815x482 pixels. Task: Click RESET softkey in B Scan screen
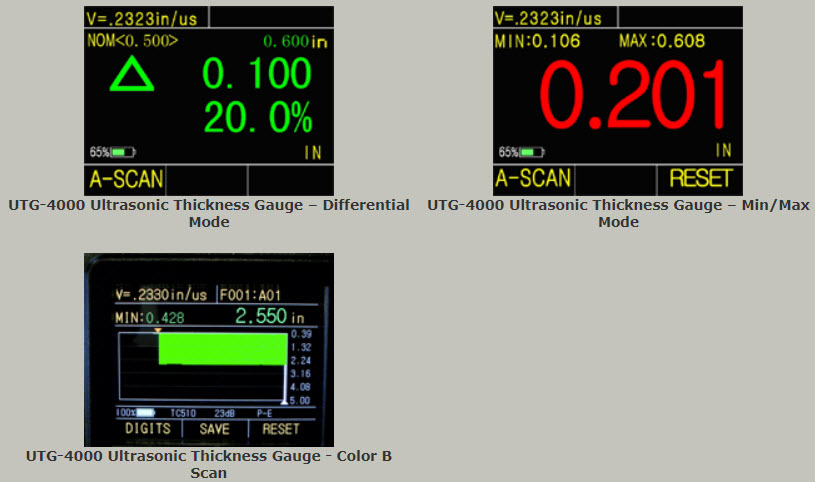281,429
